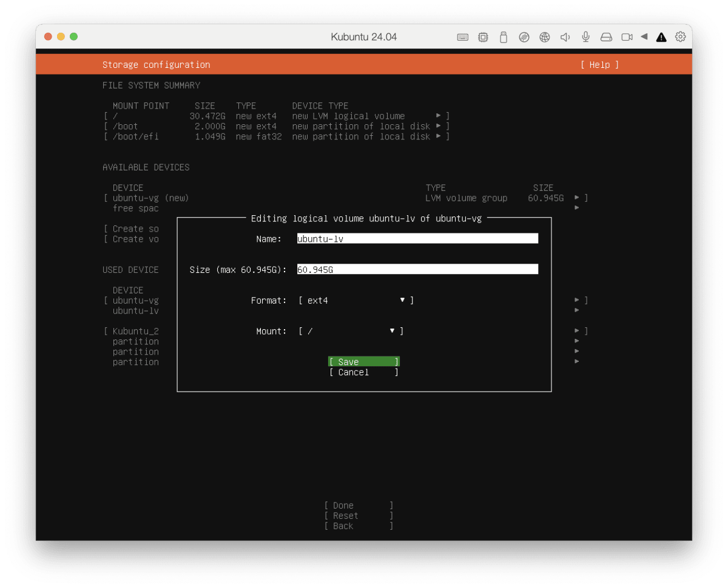
Task: Click the 'Create vo' option behind dialog
Action: pos(136,239)
